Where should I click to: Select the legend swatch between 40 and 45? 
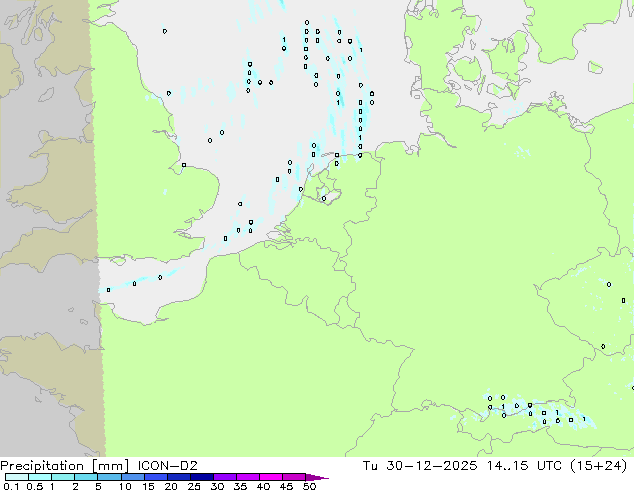(271, 477)
